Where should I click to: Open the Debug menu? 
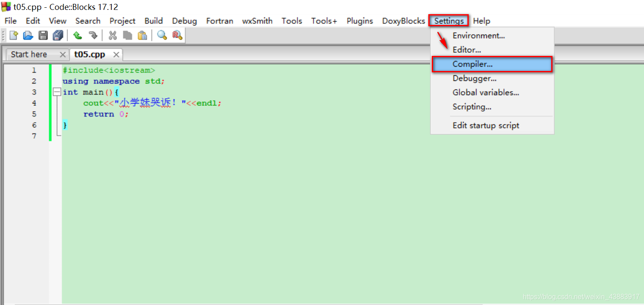click(x=184, y=21)
